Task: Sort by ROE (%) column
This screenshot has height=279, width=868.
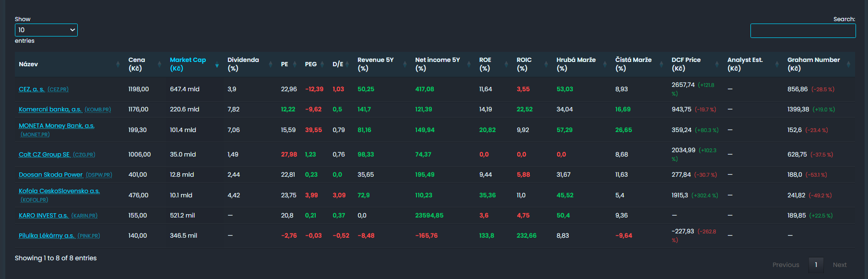Action: pos(494,64)
